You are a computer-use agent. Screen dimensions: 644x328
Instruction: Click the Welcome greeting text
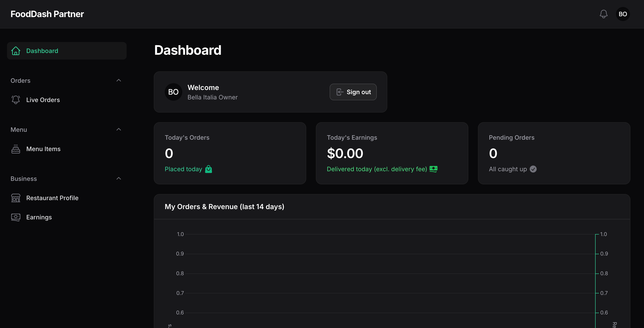tap(203, 87)
